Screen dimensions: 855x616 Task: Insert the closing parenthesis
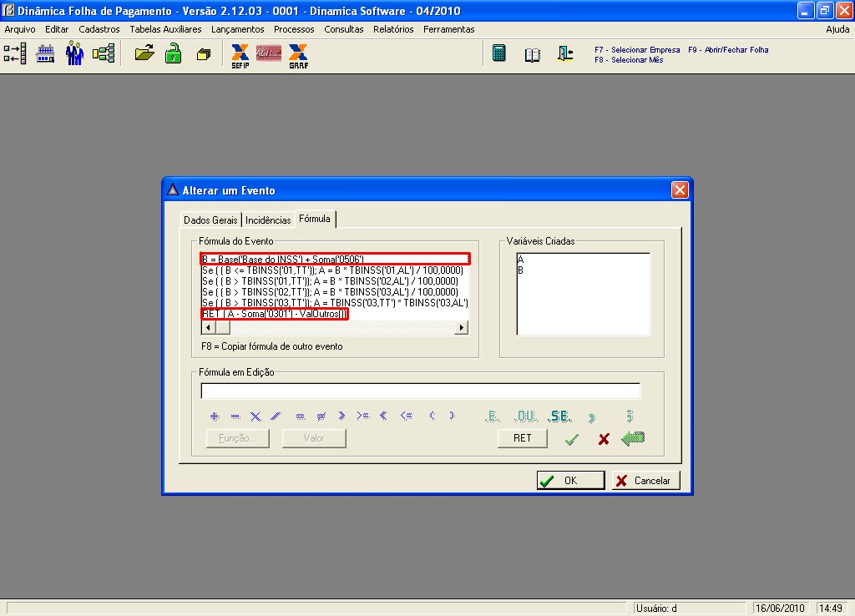[452, 416]
